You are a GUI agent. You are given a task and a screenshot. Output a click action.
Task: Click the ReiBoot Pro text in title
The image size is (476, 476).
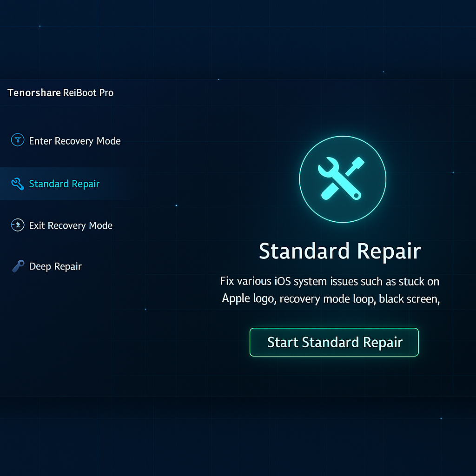coord(88,93)
